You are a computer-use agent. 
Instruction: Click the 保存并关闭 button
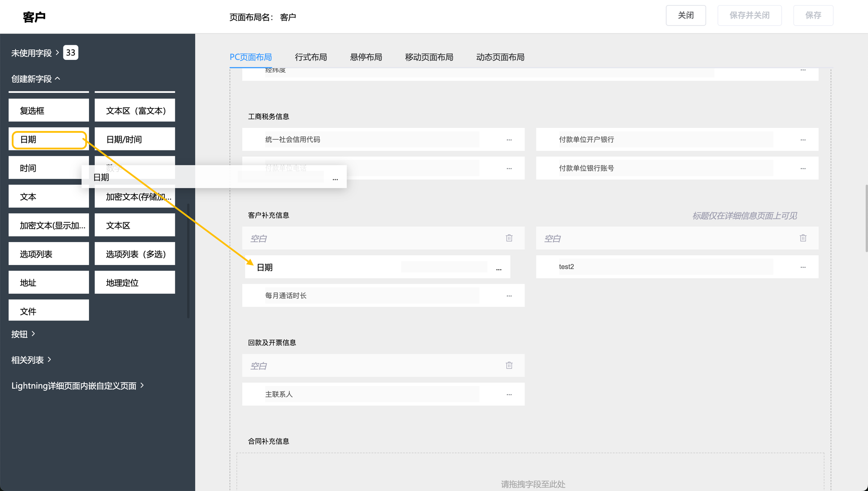(749, 16)
